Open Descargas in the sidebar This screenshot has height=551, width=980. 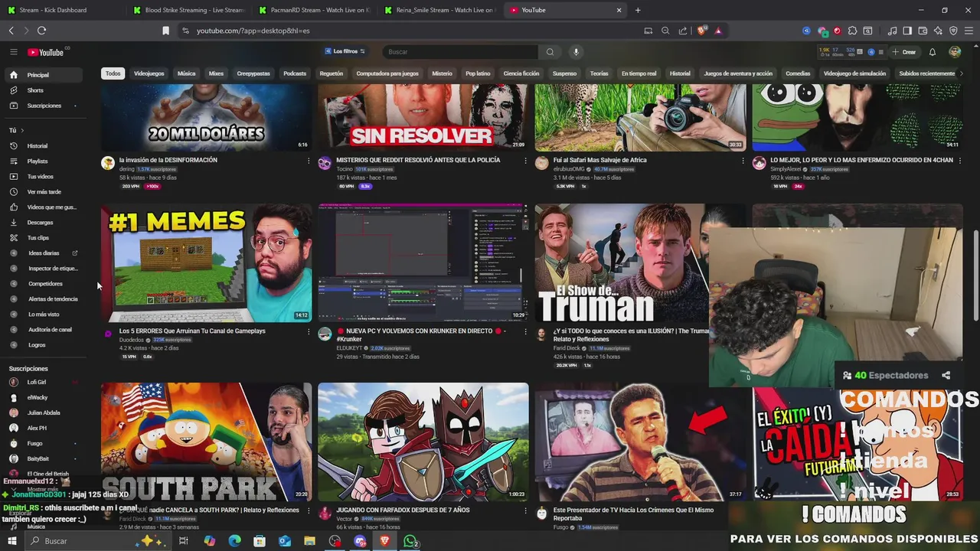tap(44, 223)
